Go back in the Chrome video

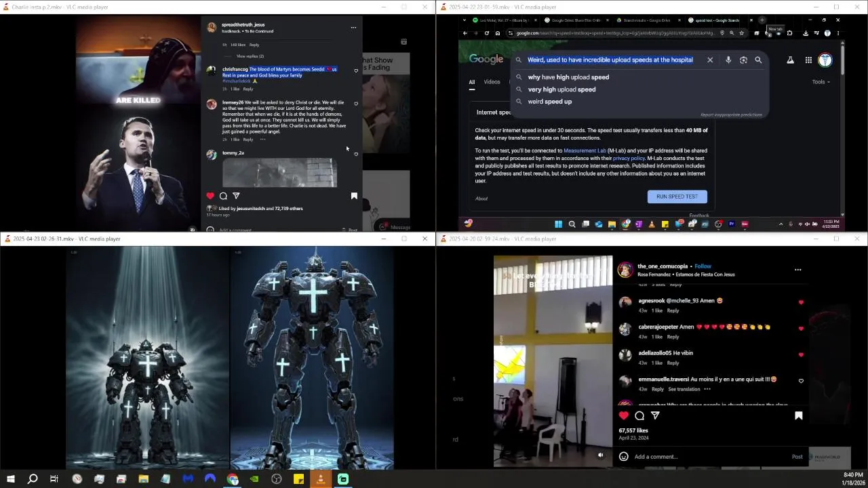click(465, 33)
